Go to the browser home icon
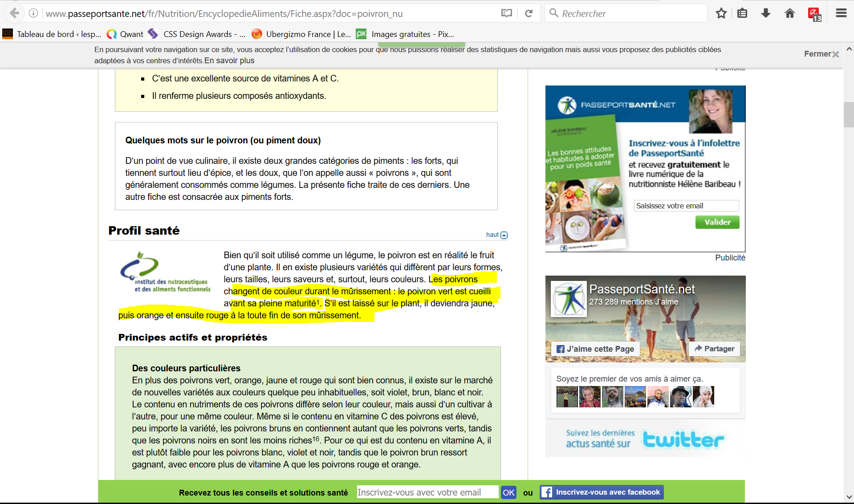The image size is (854, 504). 789,13
